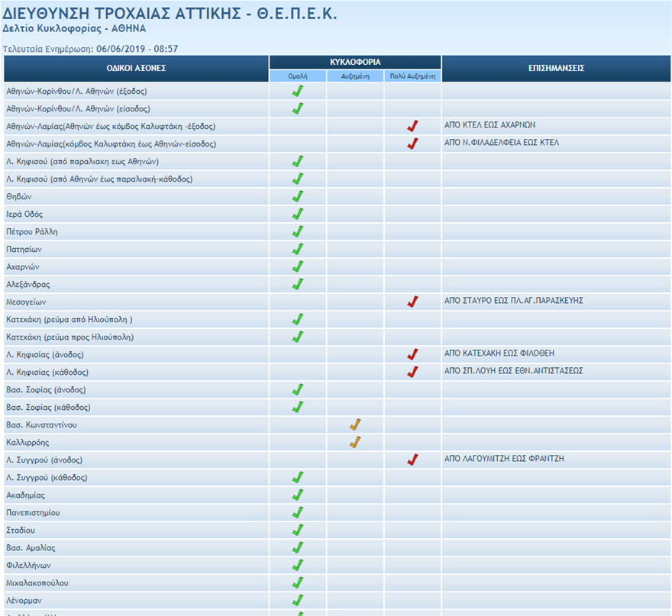Screen dimensions: 672x616
Task: Click the green checkmark for Ιερά Οδός
Action: click(x=298, y=214)
